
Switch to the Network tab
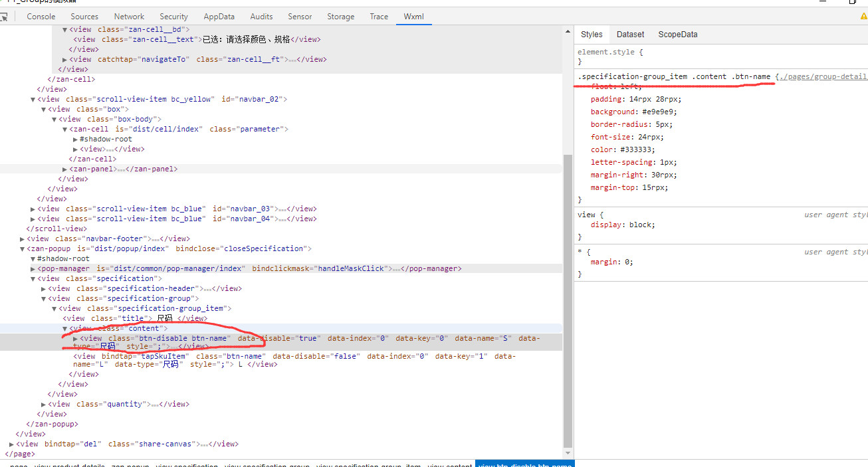129,17
